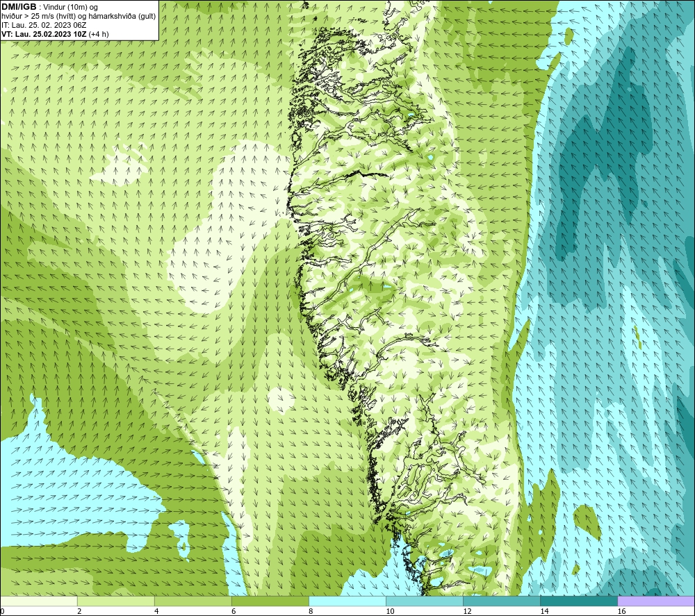This screenshot has width=695, height=616.
Task: Click the purple above-16 m/s legend swatch
Action: click(x=656, y=601)
